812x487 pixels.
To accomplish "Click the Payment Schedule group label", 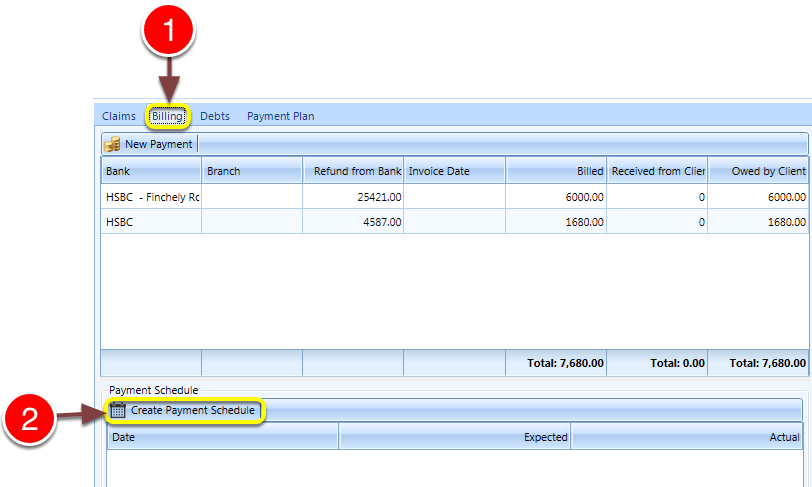I will pos(154,390).
